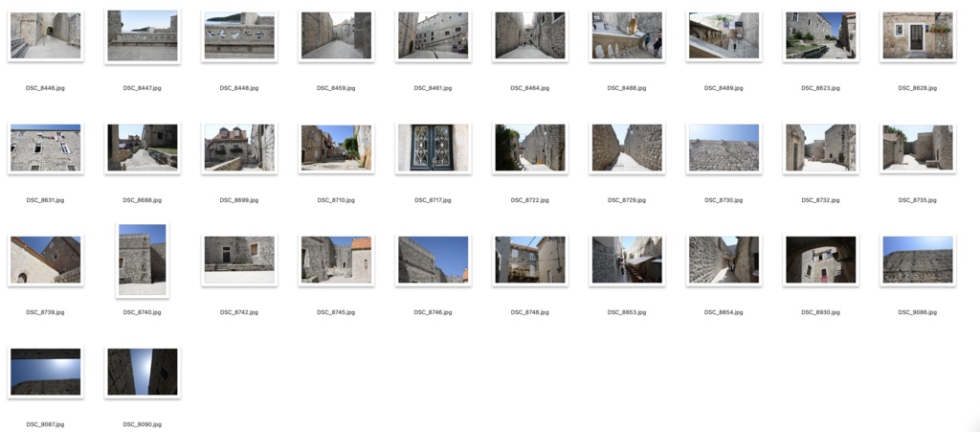Click the file name DSC_8717.jpg
Viewport: 980px width, 432px height.
click(433, 200)
